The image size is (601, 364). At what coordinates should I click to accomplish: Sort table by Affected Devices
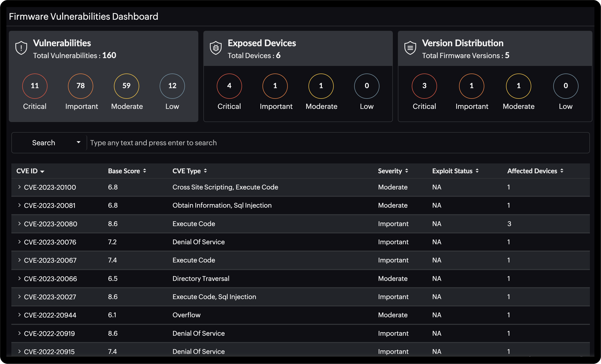click(x=562, y=171)
